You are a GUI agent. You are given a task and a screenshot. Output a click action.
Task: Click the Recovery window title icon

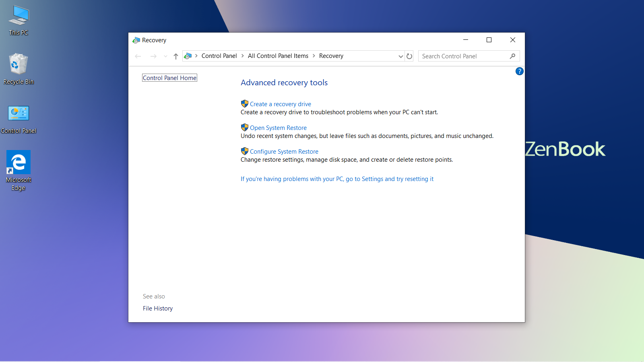(136, 40)
